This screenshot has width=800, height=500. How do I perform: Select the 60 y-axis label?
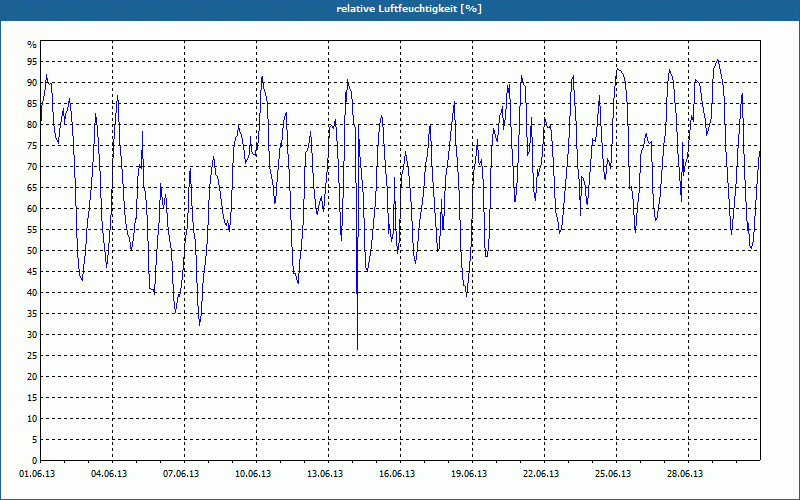[x=32, y=209]
